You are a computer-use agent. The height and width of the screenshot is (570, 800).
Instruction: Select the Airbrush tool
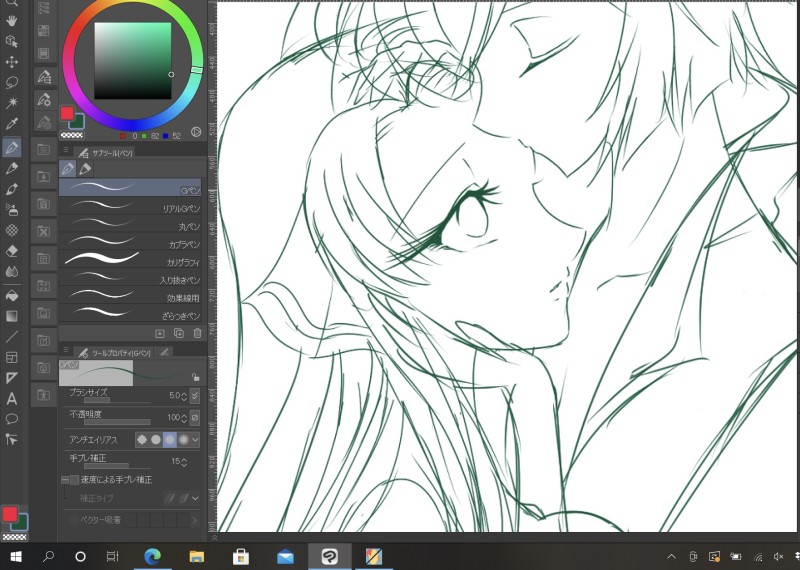pyautogui.click(x=12, y=210)
